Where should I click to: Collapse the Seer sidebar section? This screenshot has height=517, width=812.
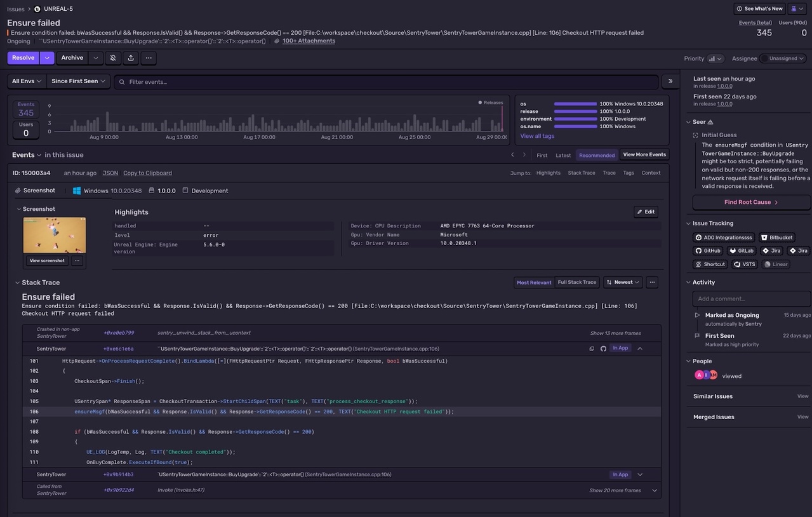click(x=688, y=122)
